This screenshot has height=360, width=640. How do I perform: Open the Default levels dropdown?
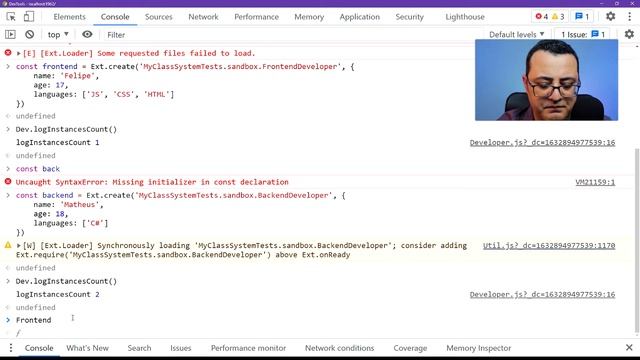(x=516, y=35)
